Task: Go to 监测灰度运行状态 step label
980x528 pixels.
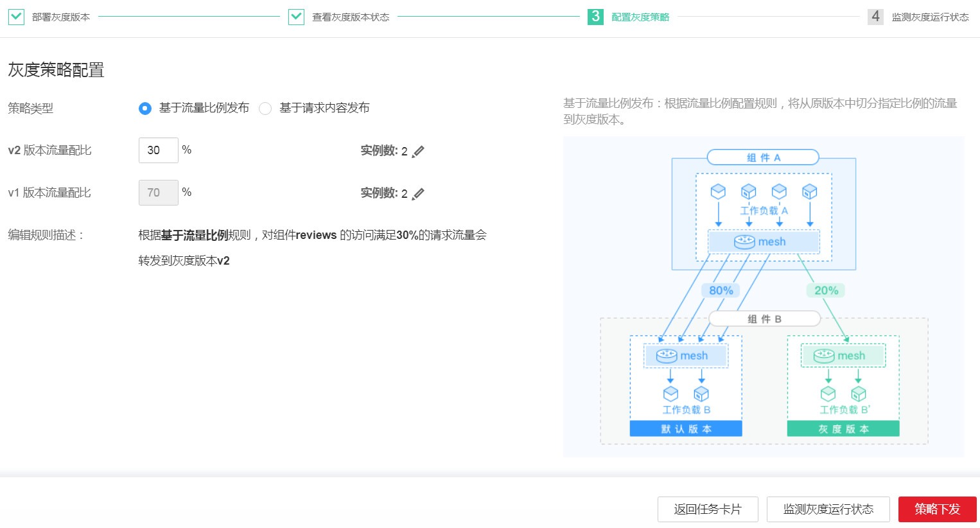Action: tap(930, 17)
